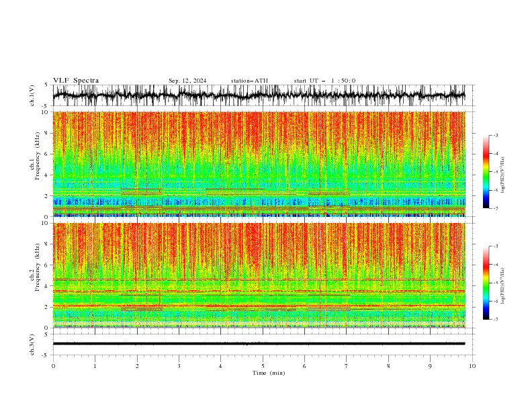Image resolution: width=532 pixels, height=411 pixels.
Task: Click the "start UT = 1 :50: 0" text
Action: click(324, 81)
